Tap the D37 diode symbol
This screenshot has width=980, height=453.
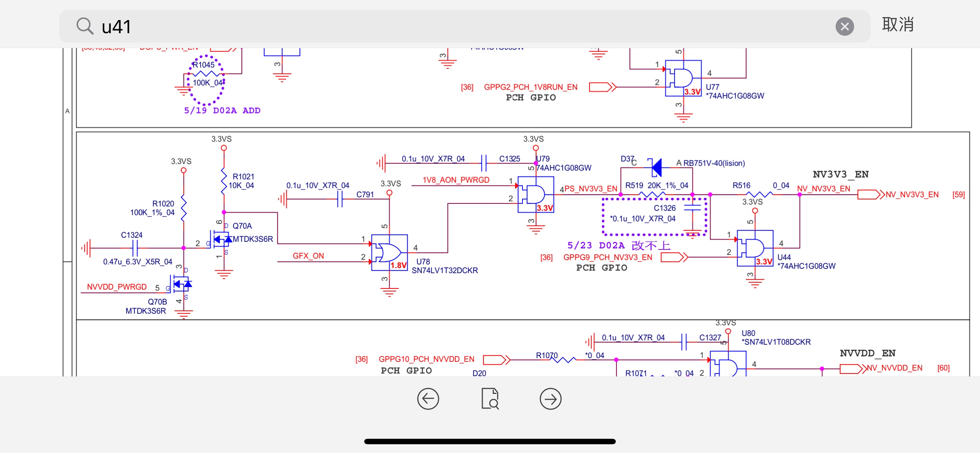coord(656,167)
